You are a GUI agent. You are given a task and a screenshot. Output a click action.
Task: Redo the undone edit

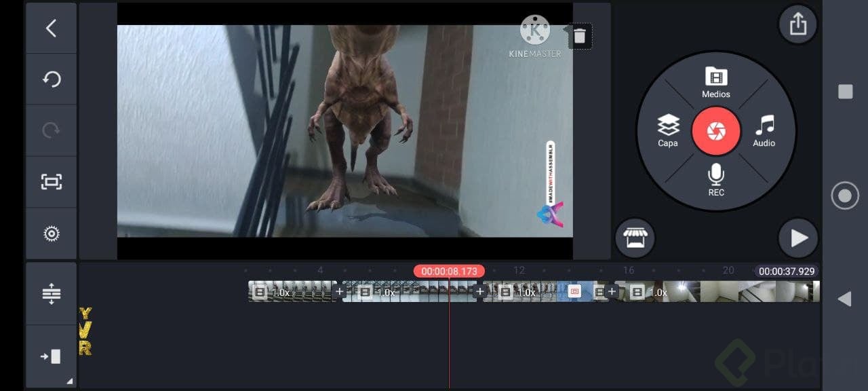pos(51,130)
